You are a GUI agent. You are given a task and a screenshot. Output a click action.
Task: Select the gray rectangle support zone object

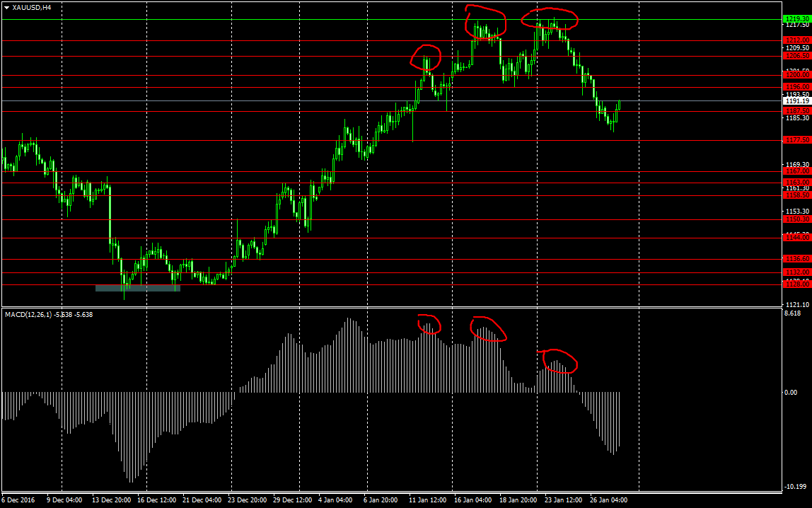(x=138, y=289)
